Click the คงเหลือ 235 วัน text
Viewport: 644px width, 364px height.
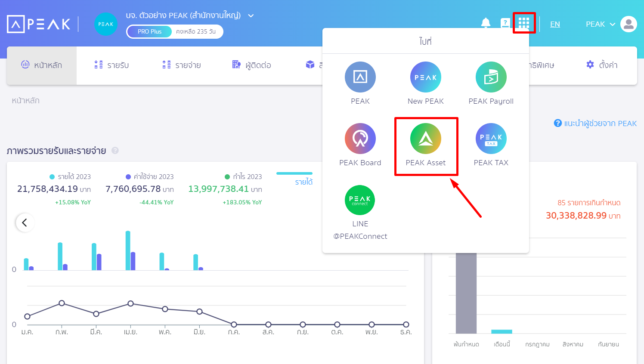[x=196, y=31]
